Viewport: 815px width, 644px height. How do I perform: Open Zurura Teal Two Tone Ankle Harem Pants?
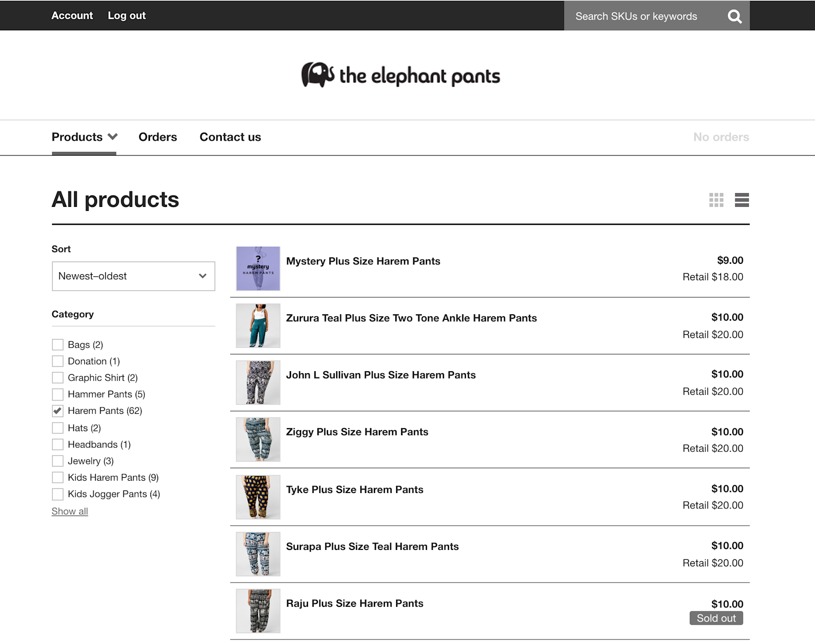411,318
